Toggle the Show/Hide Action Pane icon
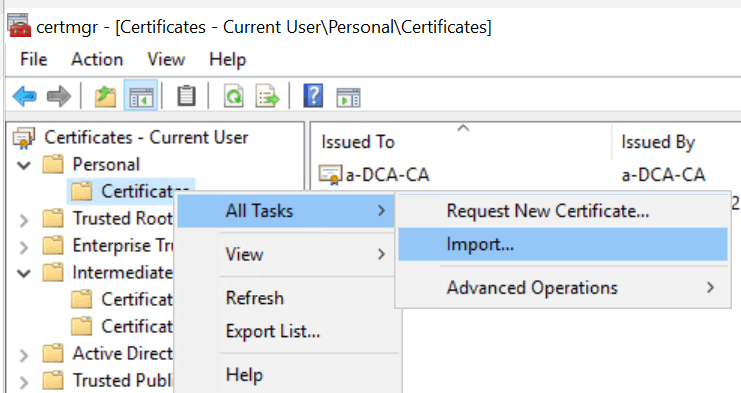The image size is (741, 393). coord(348,97)
